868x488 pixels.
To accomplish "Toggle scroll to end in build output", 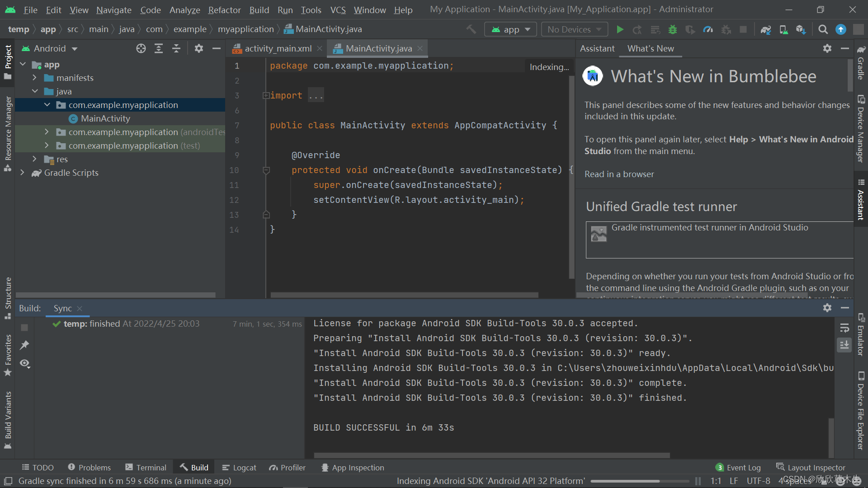I will coord(844,345).
